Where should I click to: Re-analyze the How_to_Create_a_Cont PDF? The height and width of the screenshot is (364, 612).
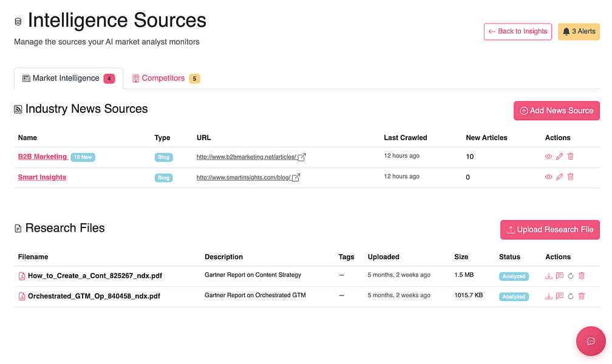click(571, 276)
